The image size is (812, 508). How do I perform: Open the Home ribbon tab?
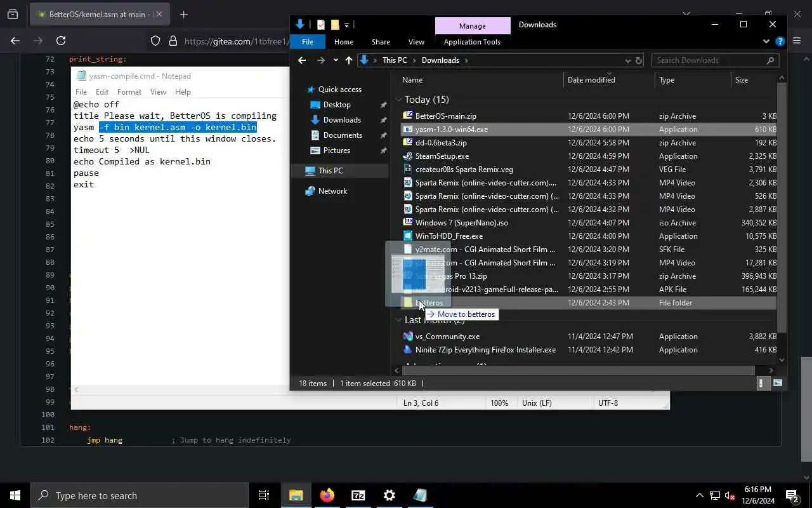click(x=344, y=42)
